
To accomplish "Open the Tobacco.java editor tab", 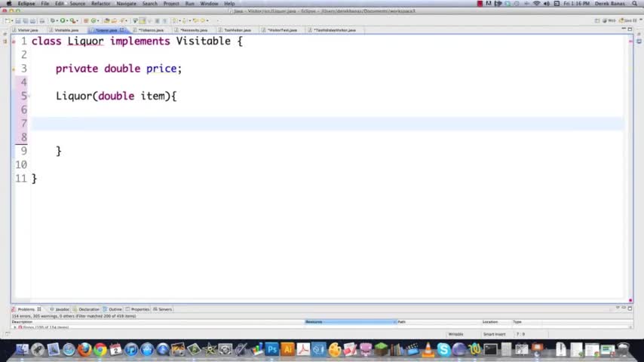I will coord(151,30).
